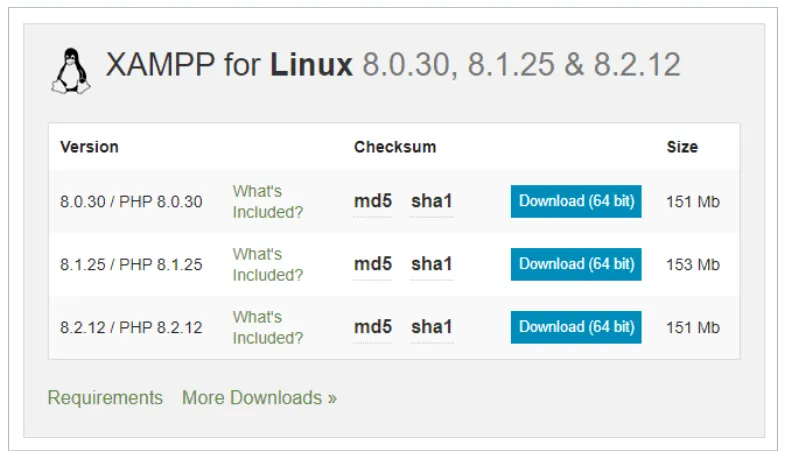
Task: Click the 153 Mb size value
Action: pos(693,264)
